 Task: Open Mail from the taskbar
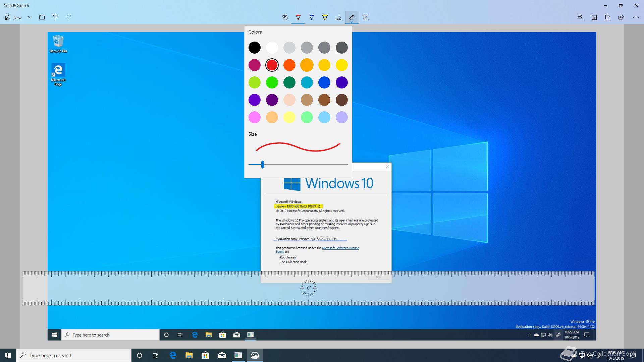click(x=222, y=355)
